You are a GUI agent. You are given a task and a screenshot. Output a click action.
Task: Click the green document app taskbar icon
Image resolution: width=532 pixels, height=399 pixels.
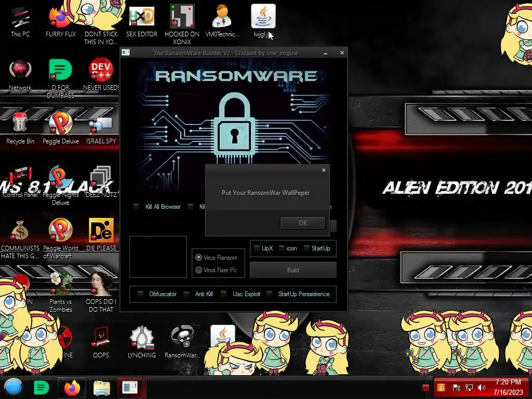[x=41, y=388]
